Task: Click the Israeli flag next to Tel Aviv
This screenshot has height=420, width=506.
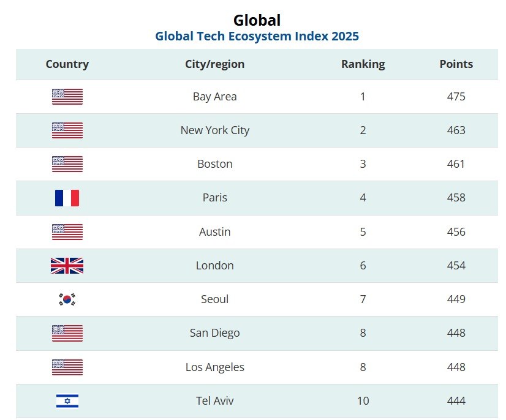Action: tap(67, 400)
